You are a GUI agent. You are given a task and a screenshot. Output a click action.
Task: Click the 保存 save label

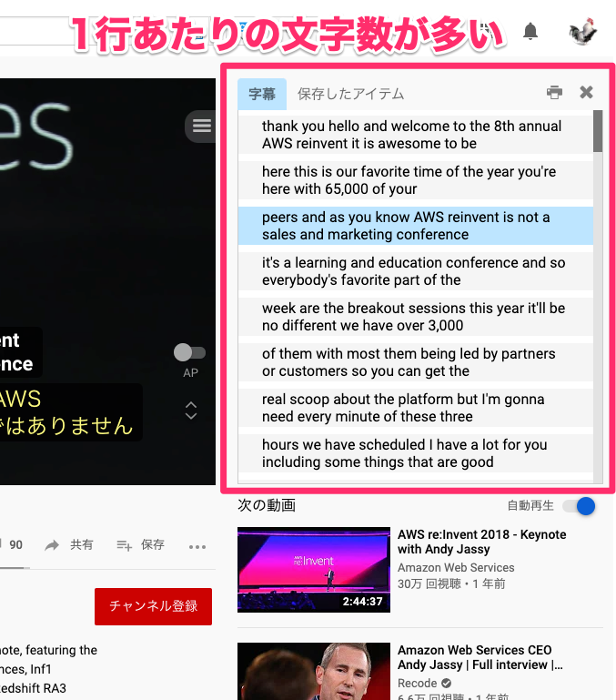153,544
